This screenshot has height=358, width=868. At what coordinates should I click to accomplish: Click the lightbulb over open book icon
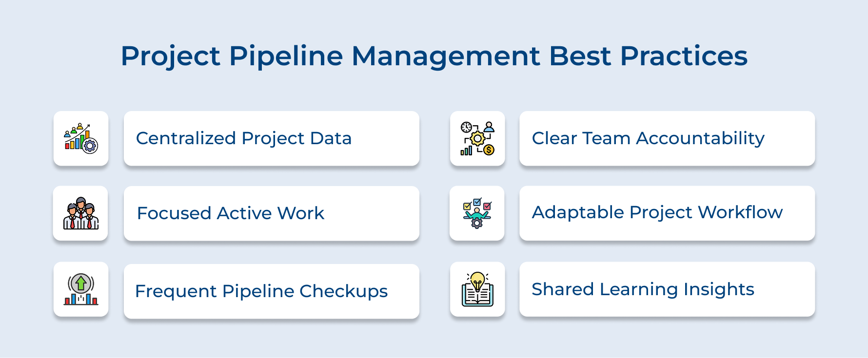tap(477, 289)
